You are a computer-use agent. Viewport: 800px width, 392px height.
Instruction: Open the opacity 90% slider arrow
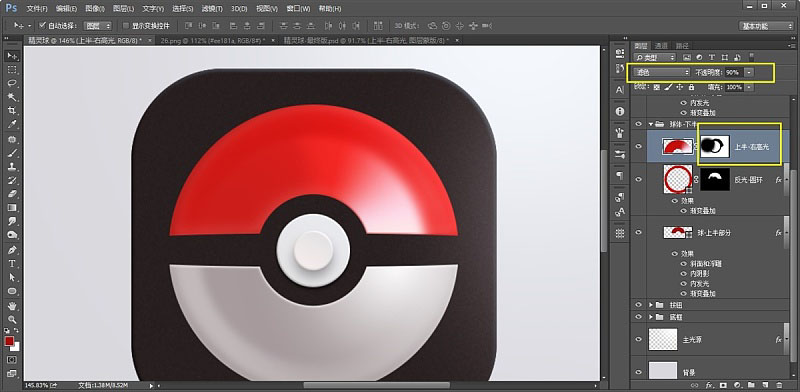748,72
